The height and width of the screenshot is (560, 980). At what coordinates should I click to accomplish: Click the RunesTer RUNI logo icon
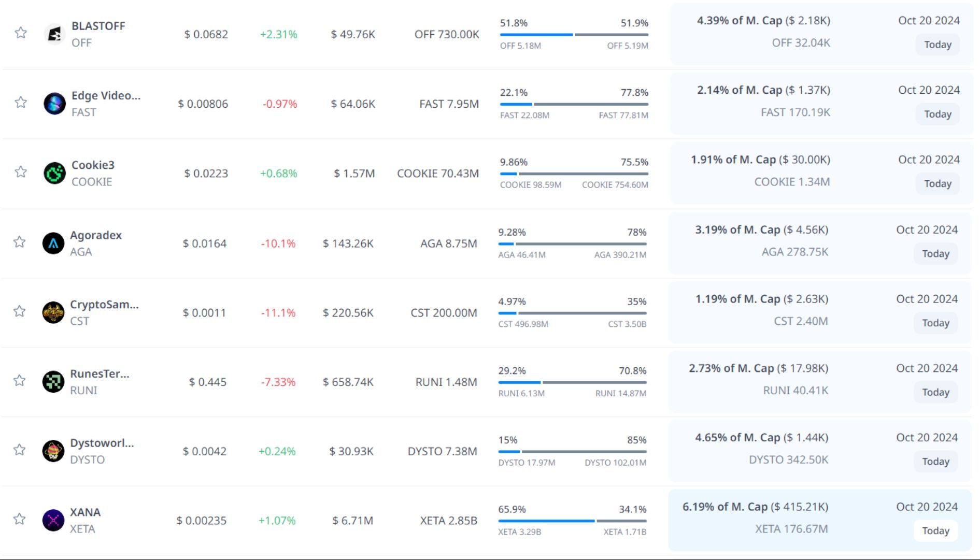(53, 382)
